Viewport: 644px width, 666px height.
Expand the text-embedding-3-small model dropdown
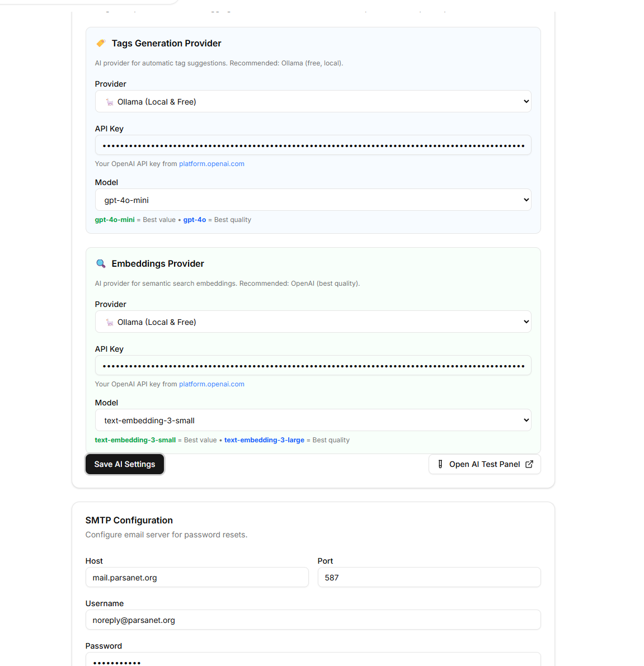pyautogui.click(x=313, y=421)
